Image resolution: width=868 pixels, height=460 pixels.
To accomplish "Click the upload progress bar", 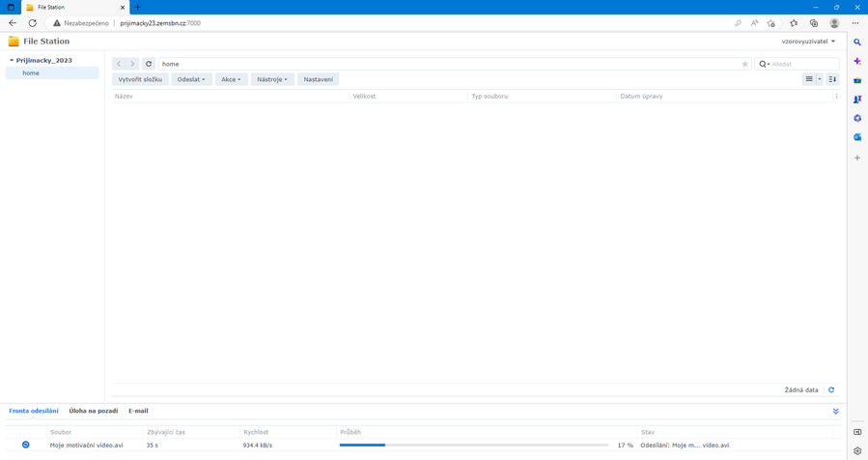I will (473, 446).
